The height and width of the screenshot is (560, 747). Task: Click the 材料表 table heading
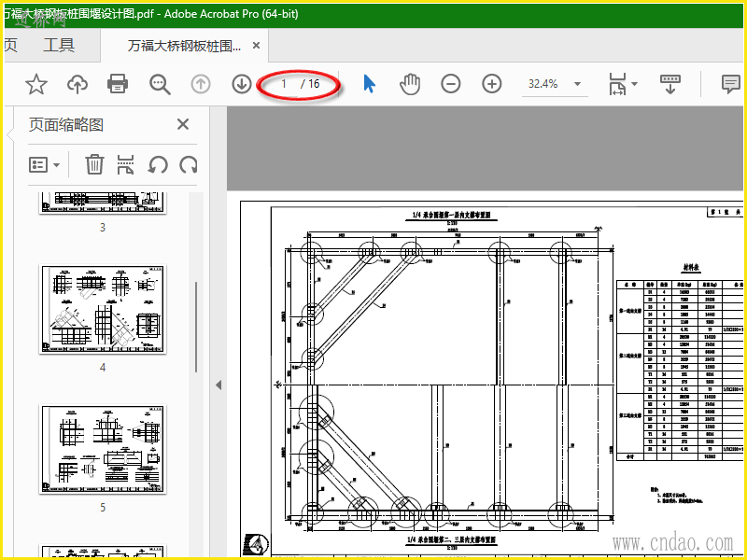tap(689, 269)
